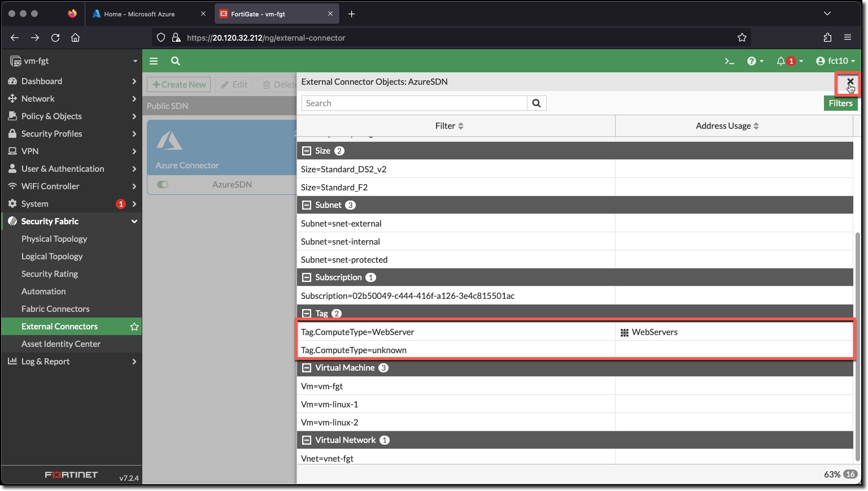Expand the Network menu

[x=72, y=99]
